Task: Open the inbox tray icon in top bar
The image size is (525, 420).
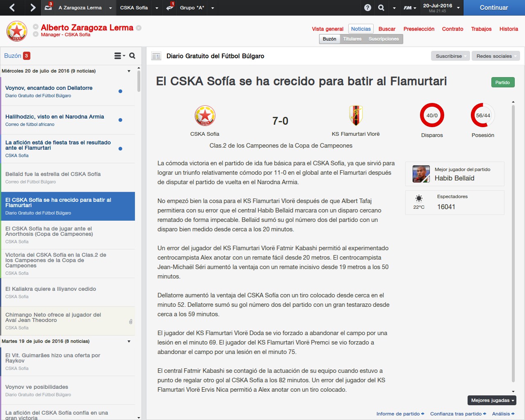Action: (x=48, y=7)
